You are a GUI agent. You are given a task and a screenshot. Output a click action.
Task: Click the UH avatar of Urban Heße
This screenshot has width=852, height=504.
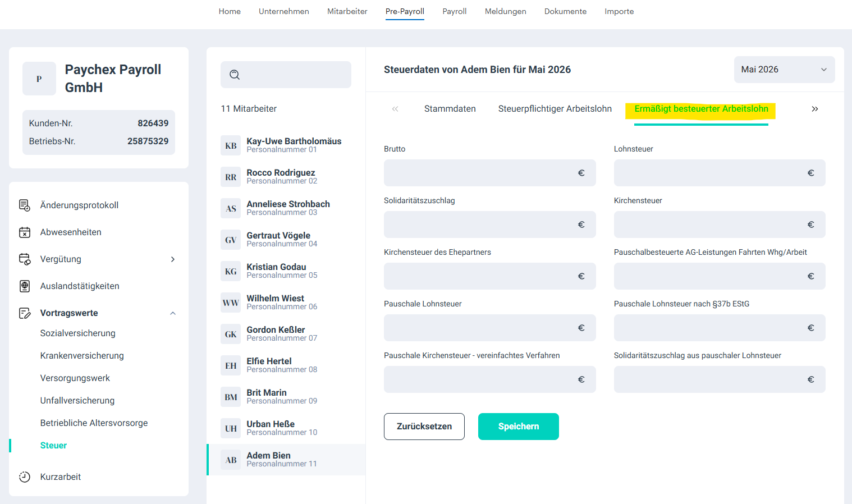coord(231,428)
